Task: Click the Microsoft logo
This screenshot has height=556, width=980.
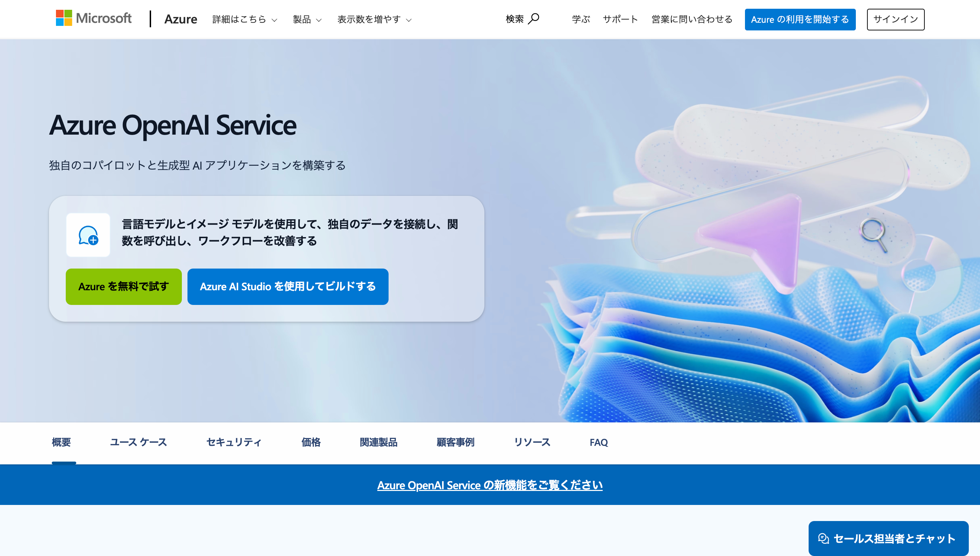Action: (x=94, y=18)
